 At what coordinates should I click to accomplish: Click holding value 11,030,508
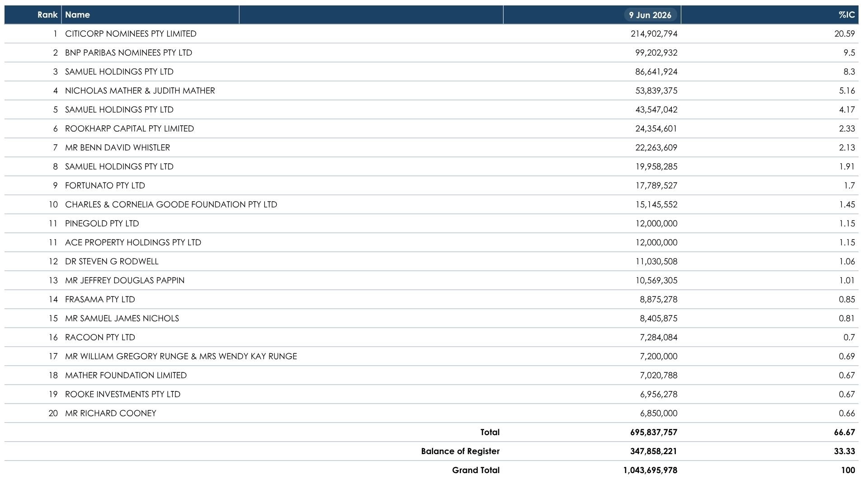[656, 261]
